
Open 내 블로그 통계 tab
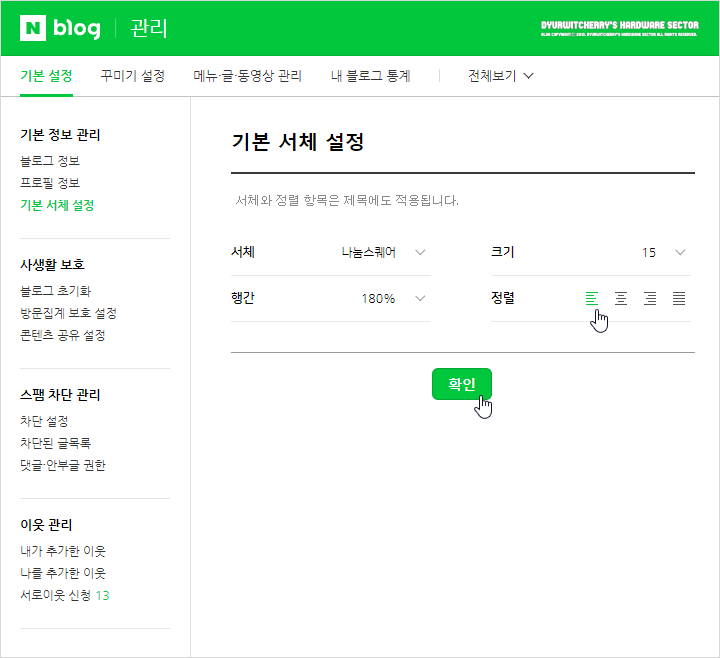click(x=371, y=76)
